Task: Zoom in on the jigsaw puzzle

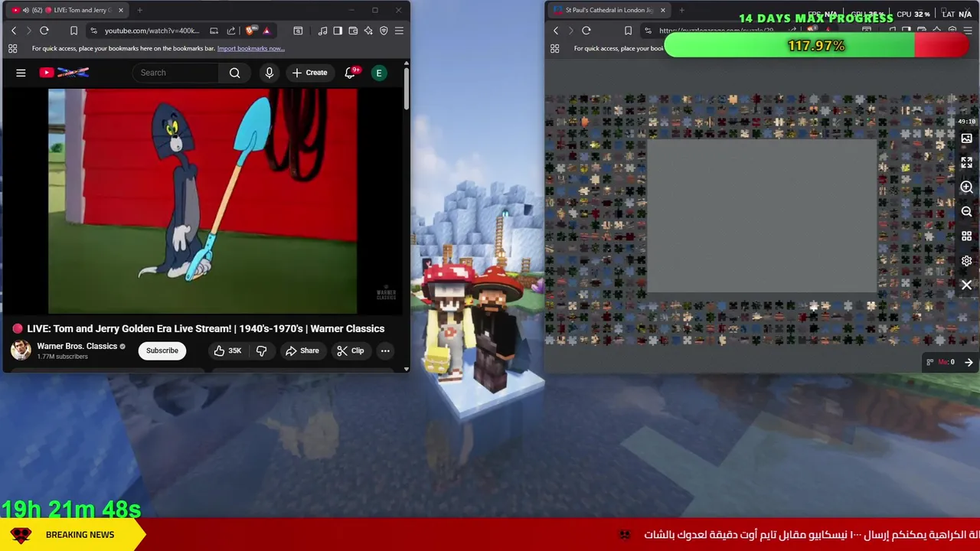Action: coord(966,187)
